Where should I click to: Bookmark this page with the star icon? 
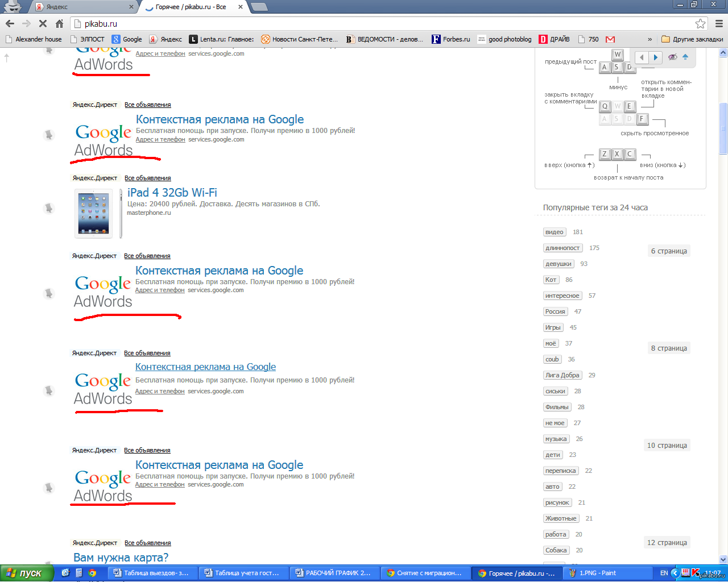pos(700,23)
